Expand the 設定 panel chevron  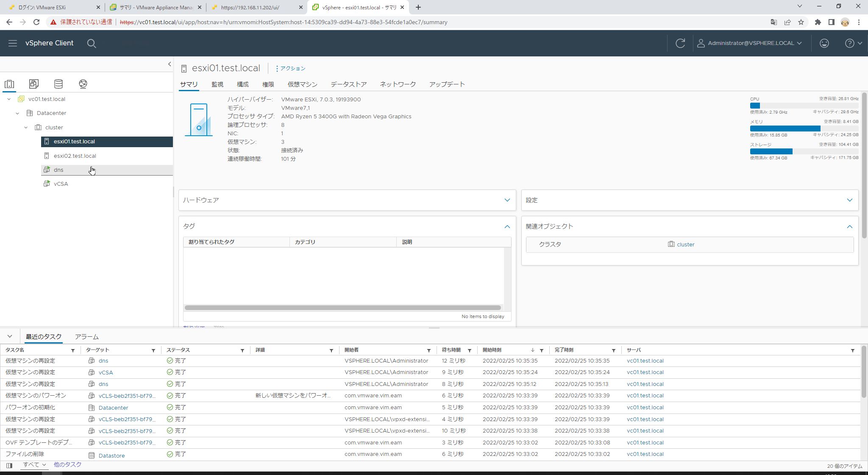849,200
